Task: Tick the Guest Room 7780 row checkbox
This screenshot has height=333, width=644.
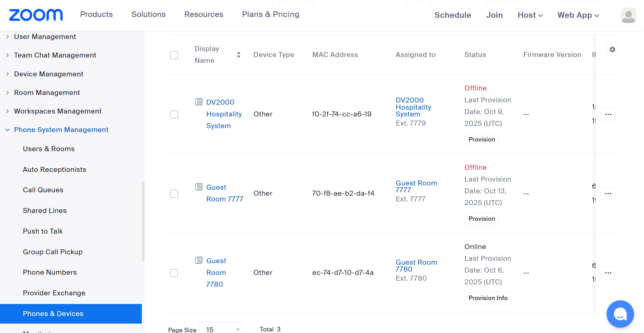Action: click(174, 273)
